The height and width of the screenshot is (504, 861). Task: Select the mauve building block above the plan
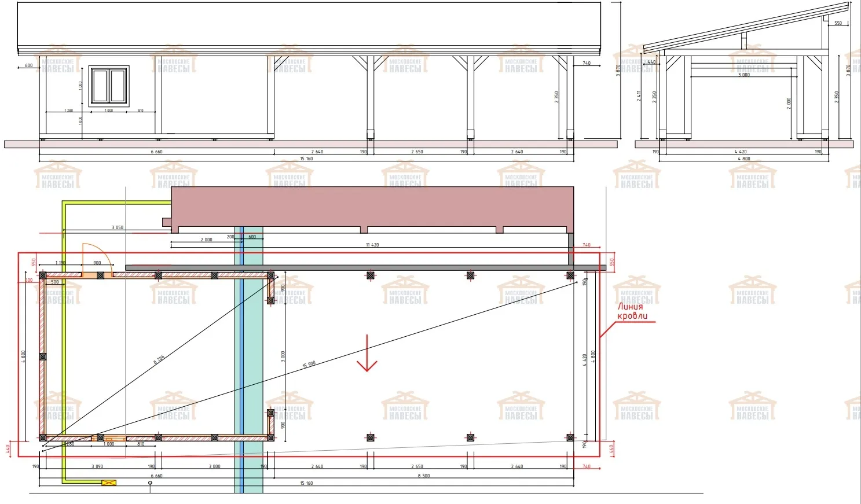(x=372, y=207)
